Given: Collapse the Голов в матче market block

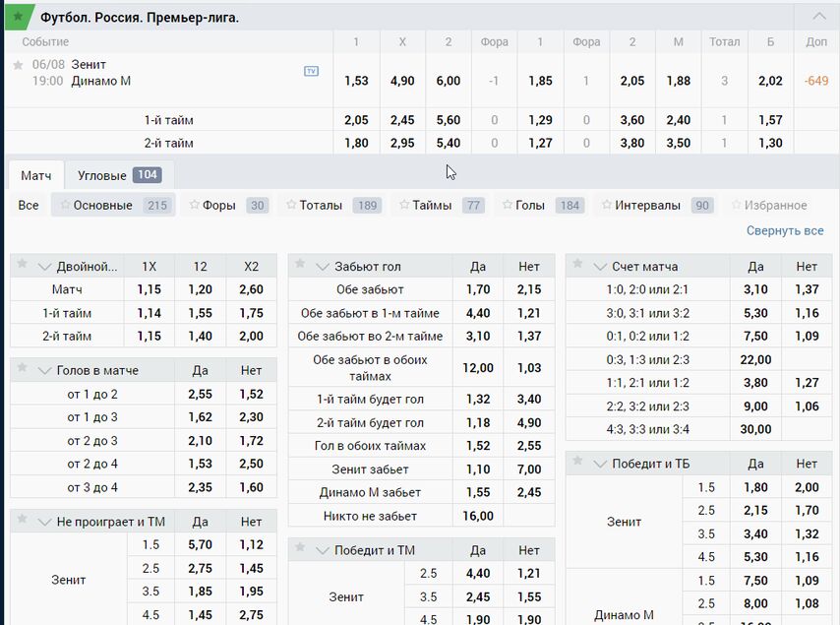Looking at the screenshot, I should pos(45,370).
